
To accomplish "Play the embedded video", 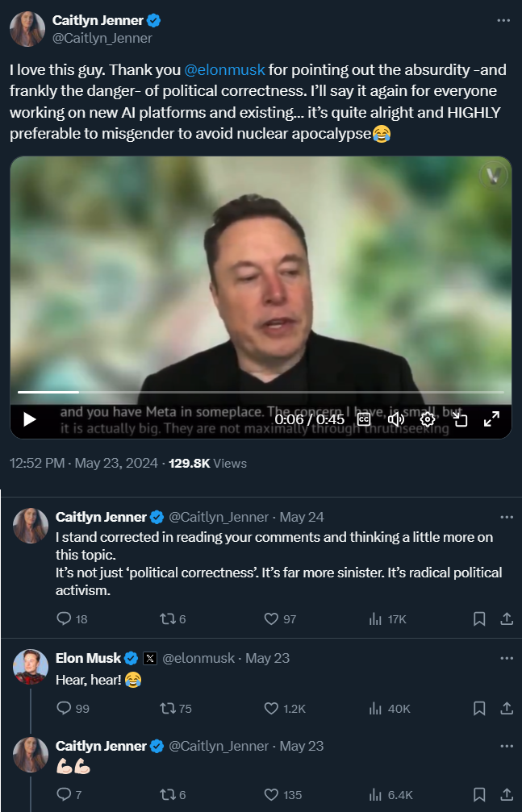I will tap(30, 419).
